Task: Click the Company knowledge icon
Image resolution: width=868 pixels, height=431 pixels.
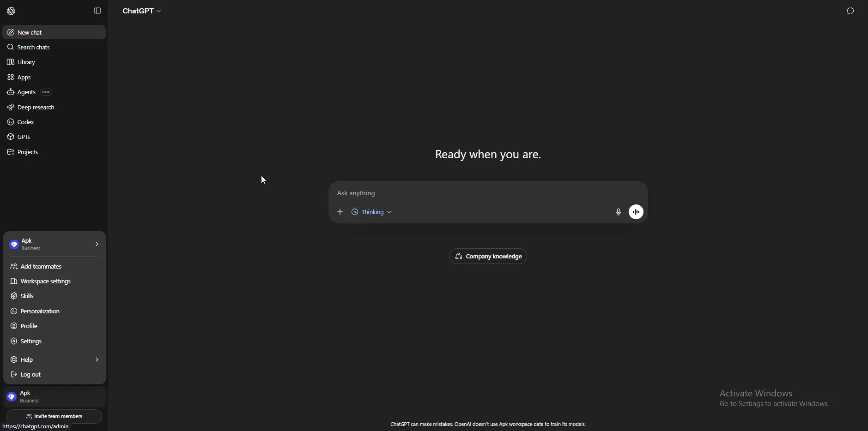Action: [459, 256]
